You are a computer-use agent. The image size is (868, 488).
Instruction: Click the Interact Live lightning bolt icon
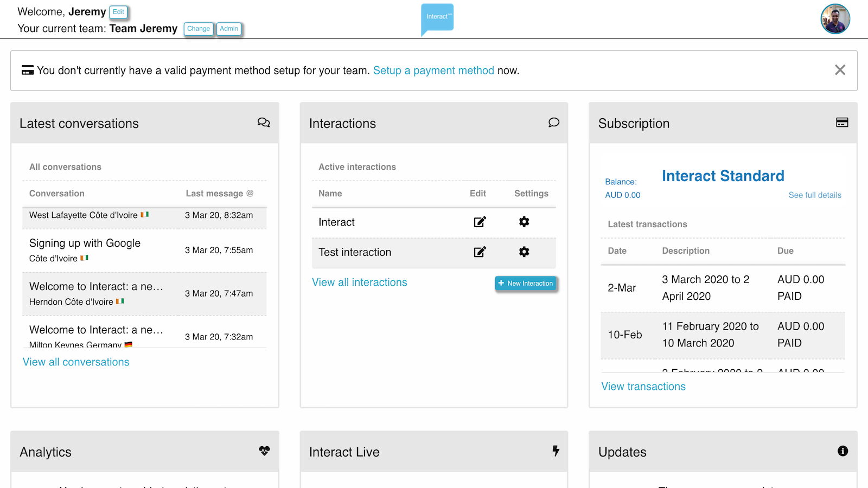556,451
